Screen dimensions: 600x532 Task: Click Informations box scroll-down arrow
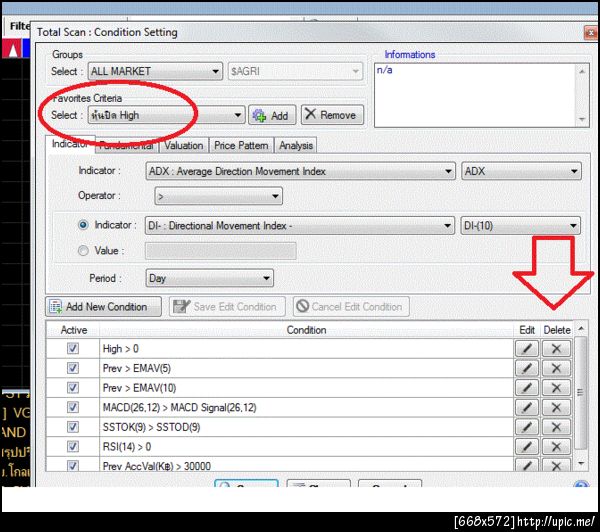point(582,119)
